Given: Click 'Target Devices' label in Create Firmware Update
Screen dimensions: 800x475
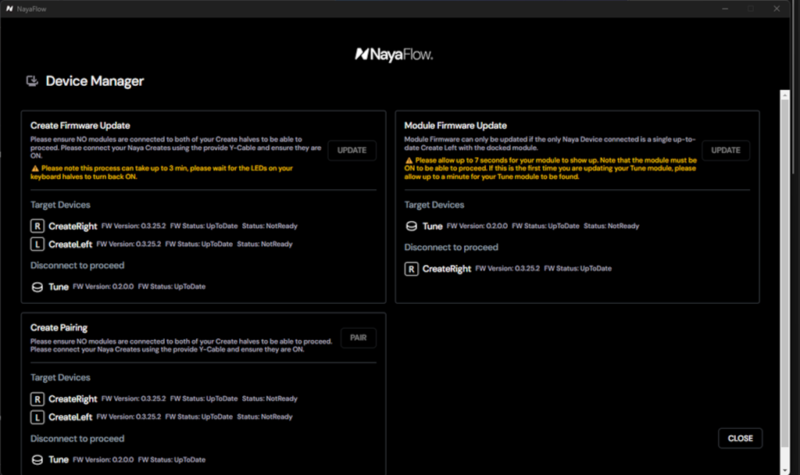Looking at the screenshot, I should point(60,205).
